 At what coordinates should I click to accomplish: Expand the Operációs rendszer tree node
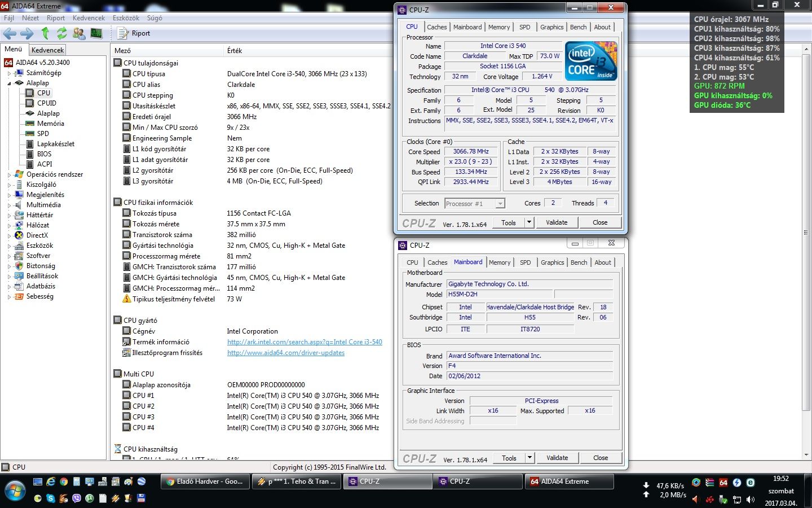pos(10,175)
